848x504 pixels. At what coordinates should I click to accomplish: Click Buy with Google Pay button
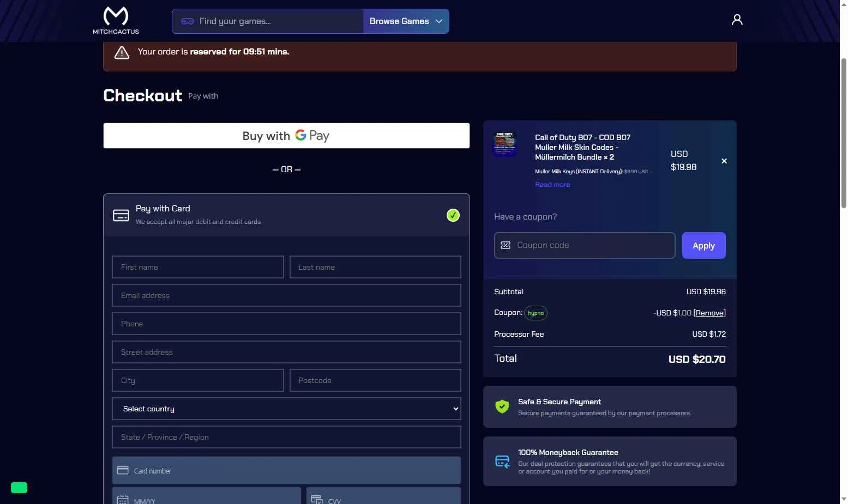click(286, 136)
